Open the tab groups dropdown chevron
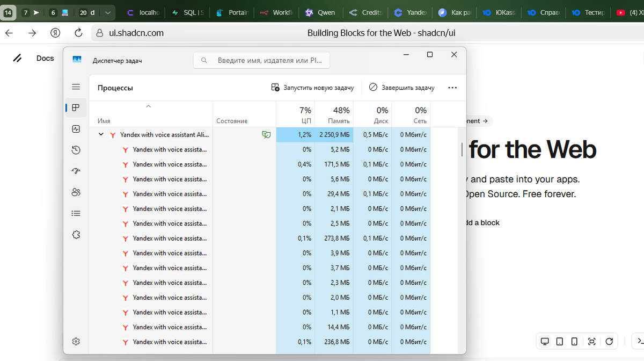Screen dimensions: 644x361 (108, 12)
